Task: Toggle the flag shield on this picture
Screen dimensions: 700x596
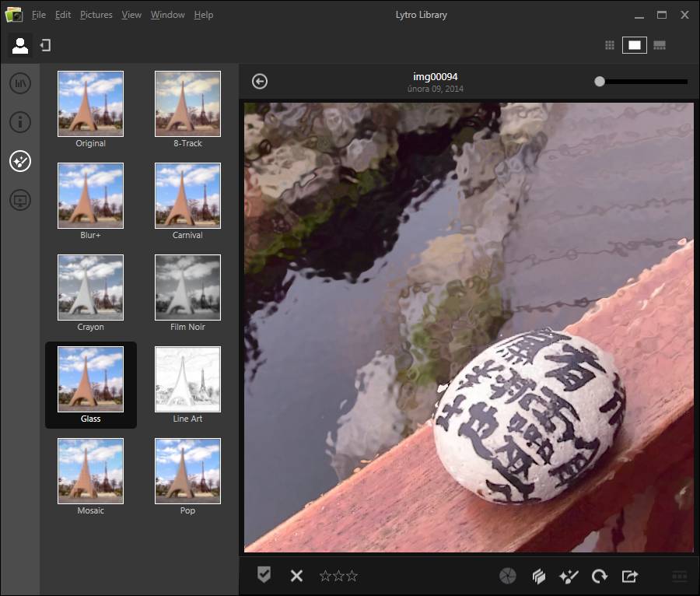Action: (x=264, y=575)
